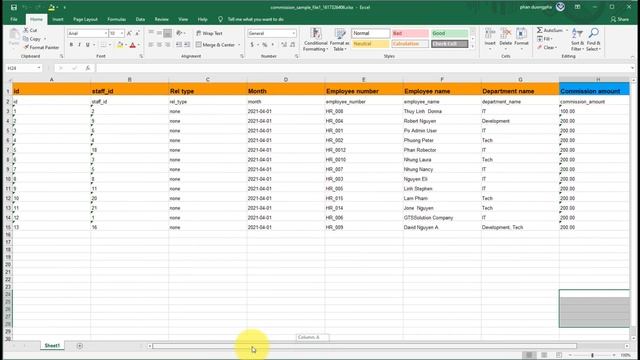Switch to the Insert ribbon tab
Viewport: 640px width, 360px height.
[58, 19]
